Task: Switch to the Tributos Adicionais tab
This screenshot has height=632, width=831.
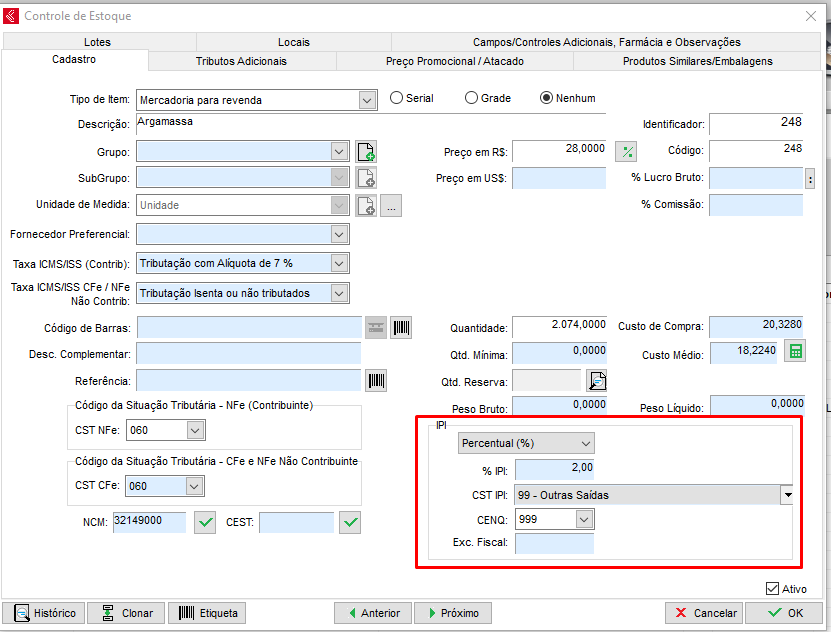Action: 241,61
